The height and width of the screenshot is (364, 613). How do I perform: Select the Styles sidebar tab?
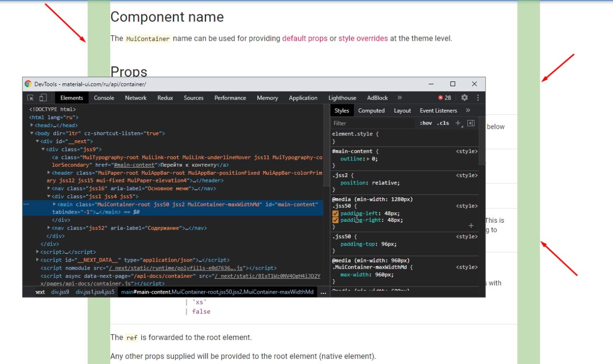342,111
